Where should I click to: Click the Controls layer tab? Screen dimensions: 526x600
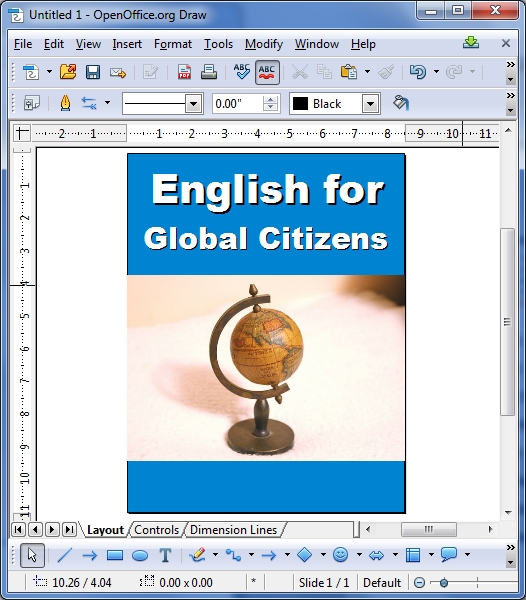[x=156, y=530]
